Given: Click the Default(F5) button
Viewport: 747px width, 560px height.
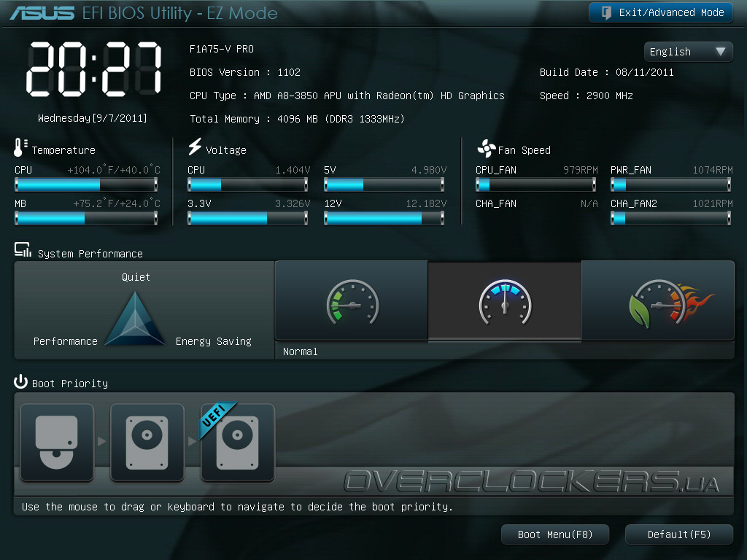Looking at the screenshot, I should (x=679, y=534).
